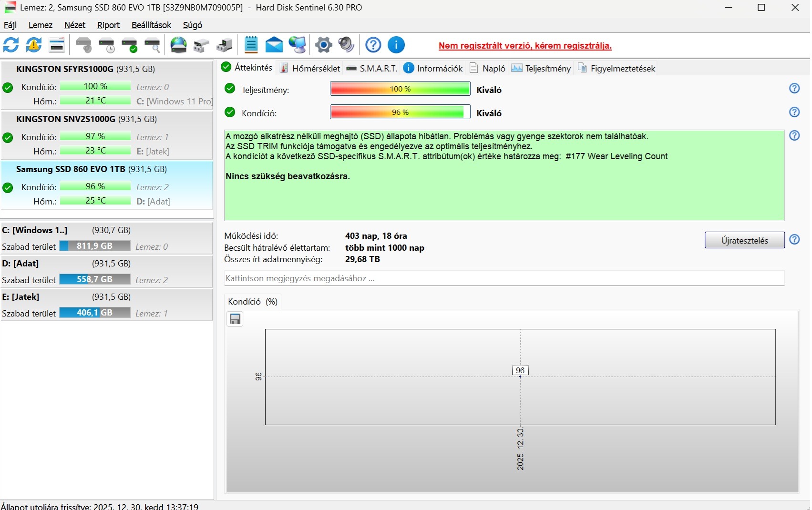Click the blue info circle toolbar icon
Image resolution: width=812 pixels, height=510 pixels.
tap(396, 45)
